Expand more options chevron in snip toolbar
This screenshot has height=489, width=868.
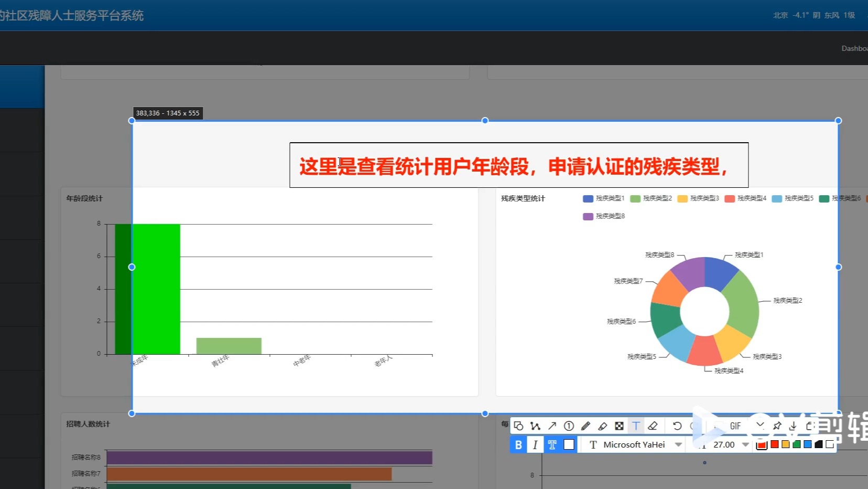pyautogui.click(x=760, y=424)
